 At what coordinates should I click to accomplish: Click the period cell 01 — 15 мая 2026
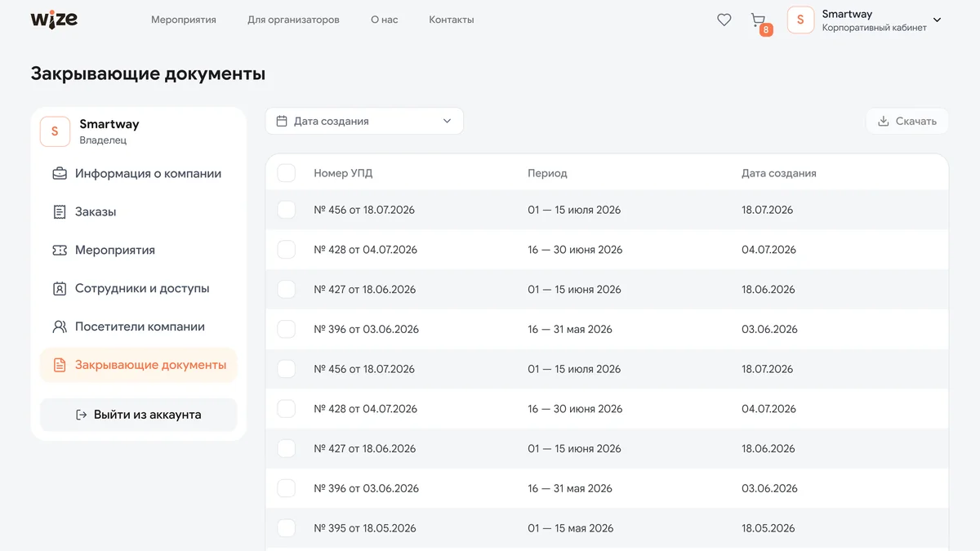[570, 528]
